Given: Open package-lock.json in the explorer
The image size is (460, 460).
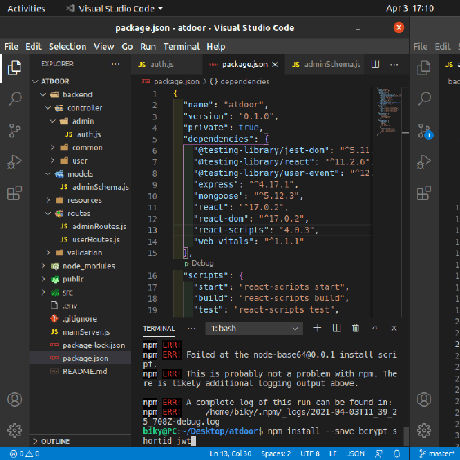Looking at the screenshot, I should point(94,345).
